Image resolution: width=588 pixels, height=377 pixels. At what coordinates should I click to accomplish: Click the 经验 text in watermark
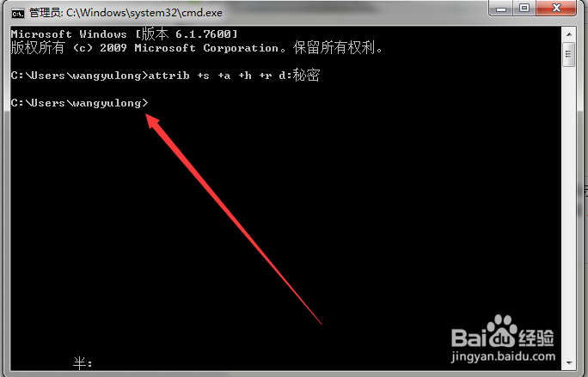pos(536,337)
